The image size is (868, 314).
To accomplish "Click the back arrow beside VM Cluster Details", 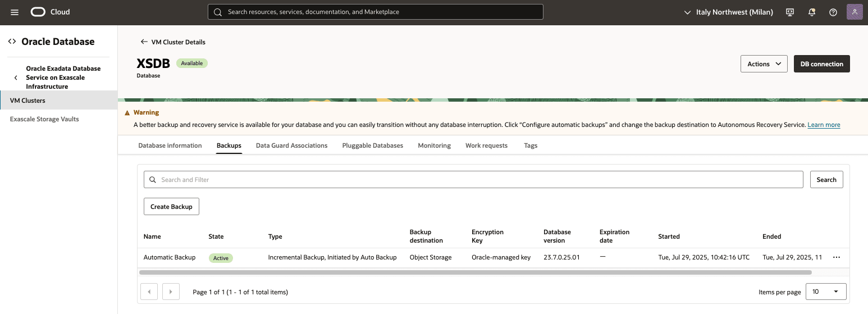I will 144,42.
